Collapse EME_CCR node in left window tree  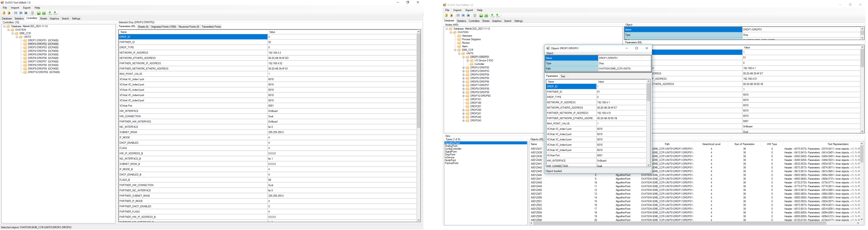(13, 33)
